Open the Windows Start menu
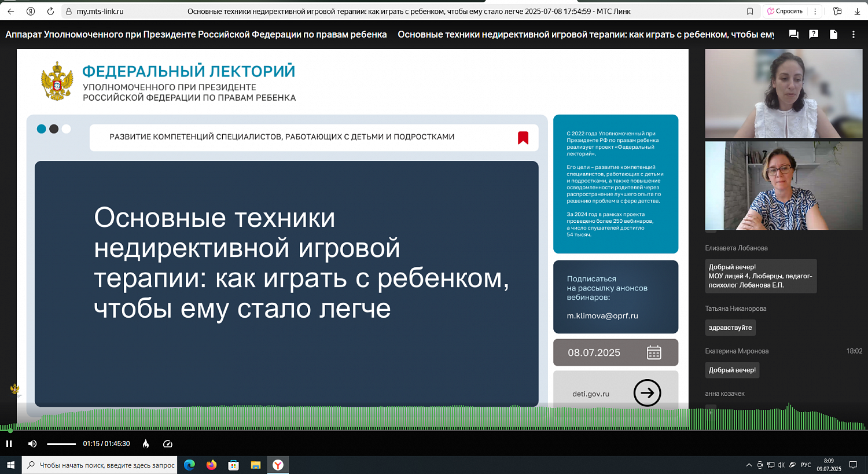The image size is (868, 474). pos(10,465)
